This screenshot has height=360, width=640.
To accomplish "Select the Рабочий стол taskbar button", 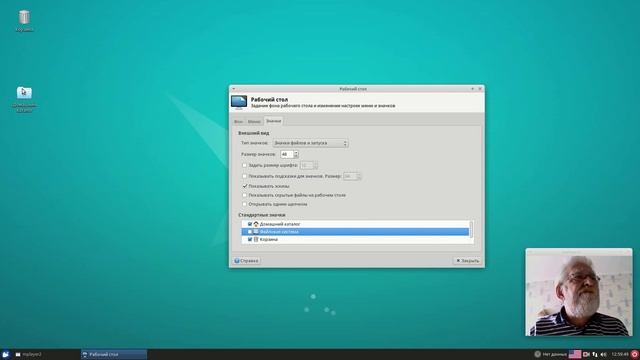I will pos(114,354).
